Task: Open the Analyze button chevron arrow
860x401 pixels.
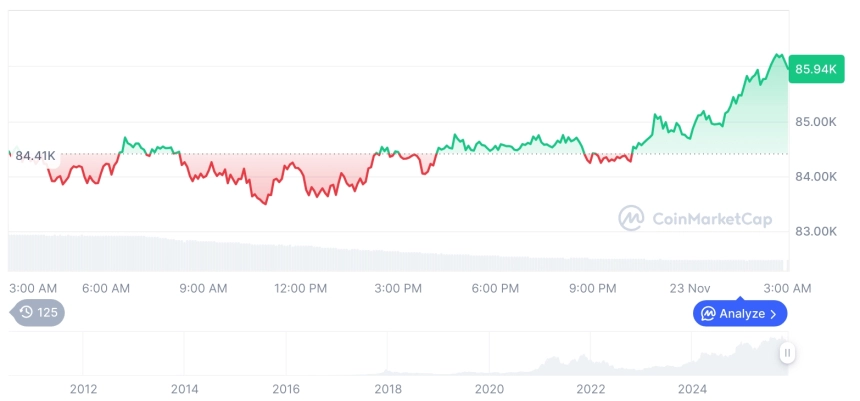Action: point(773,314)
